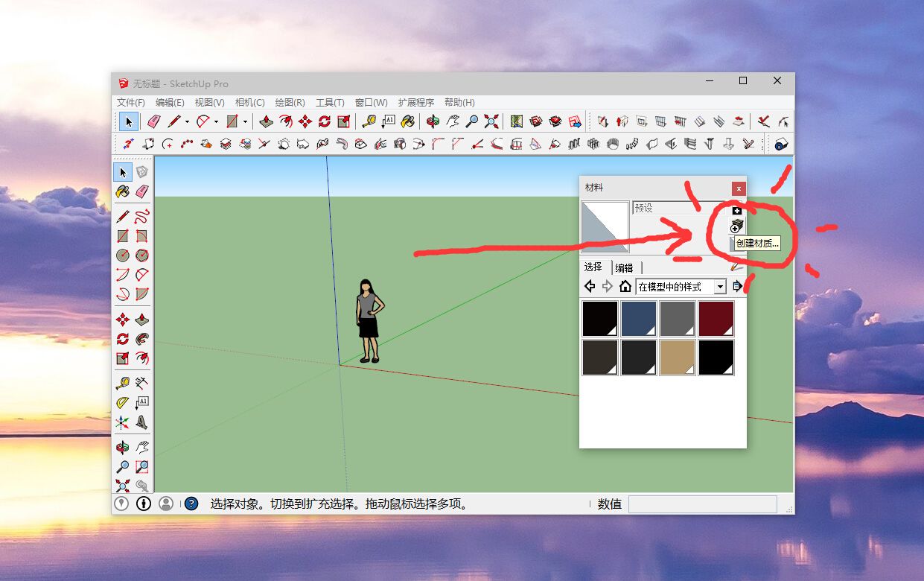Image resolution: width=924 pixels, height=581 pixels.
Task: Choose the Rotate tool in top toolbar
Action: point(324,121)
